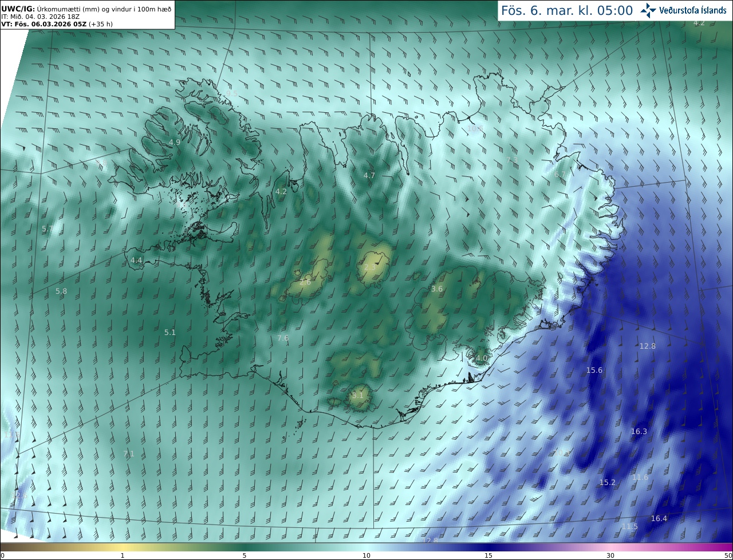Click the '50' label on the colour scale
This screenshot has height=560, width=733.
pos(728,555)
